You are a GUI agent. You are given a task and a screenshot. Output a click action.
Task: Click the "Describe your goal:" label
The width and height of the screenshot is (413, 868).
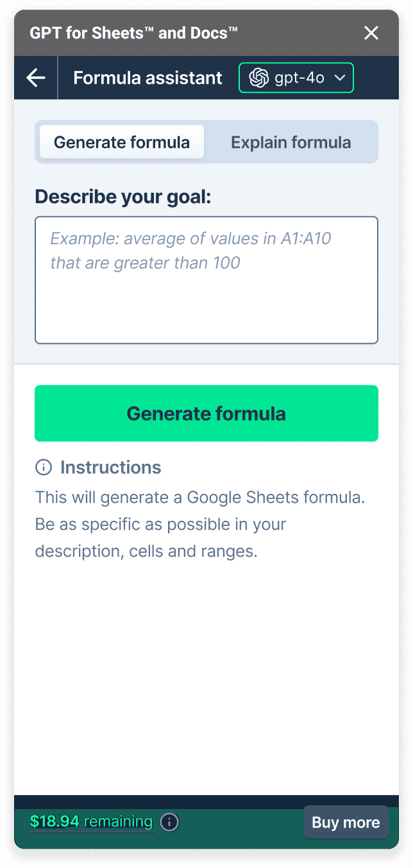click(122, 197)
